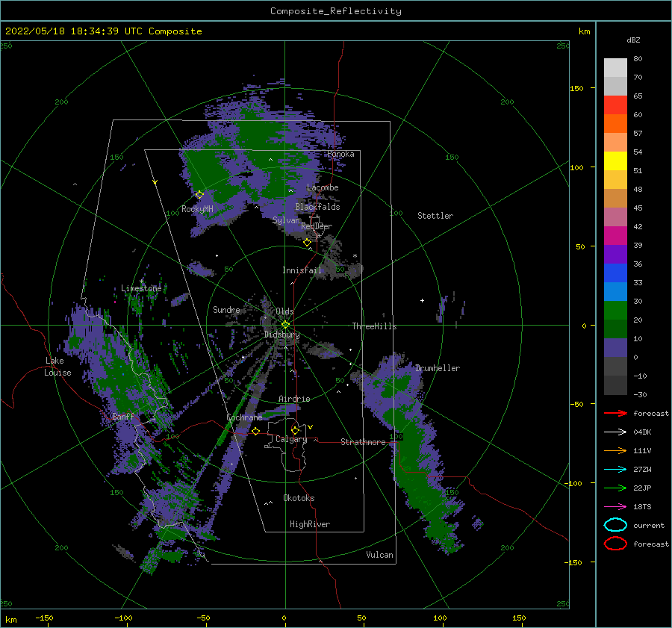Click the Stettler city label
The image size is (672, 628).
click(x=435, y=216)
